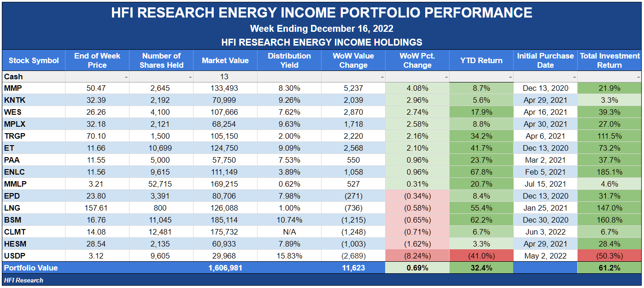The width and height of the screenshot is (644, 288).
Task: Select MMLP shares held 52,715
Action: (161, 184)
